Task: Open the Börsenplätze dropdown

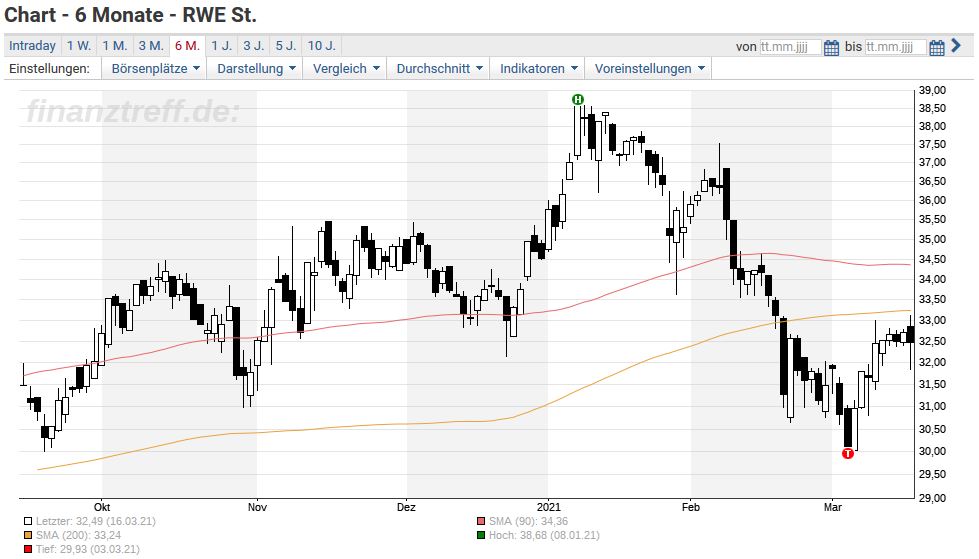Action: tap(155, 69)
